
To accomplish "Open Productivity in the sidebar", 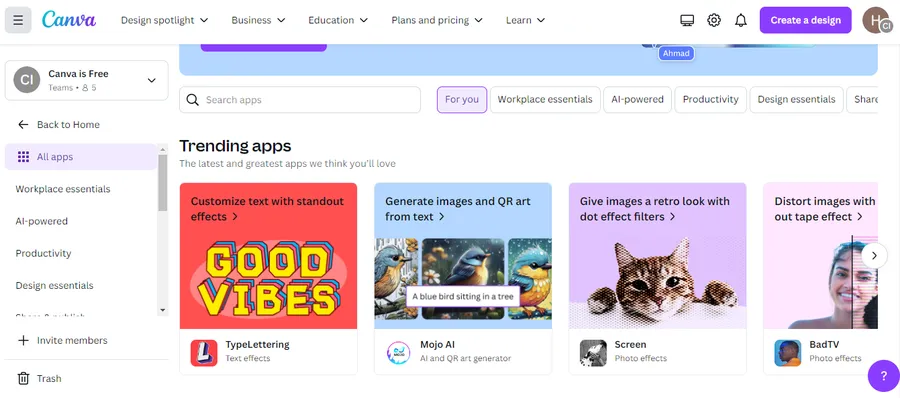I will pos(80,253).
